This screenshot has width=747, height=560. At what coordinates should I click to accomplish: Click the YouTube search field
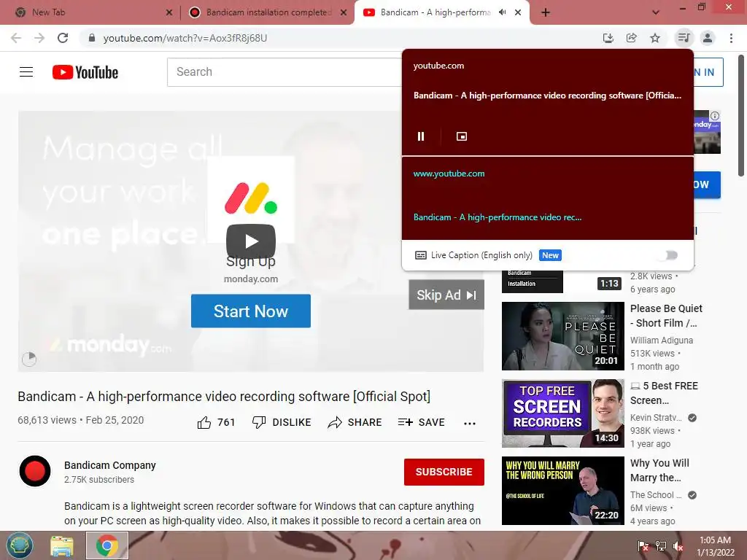pyautogui.click(x=285, y=72)
